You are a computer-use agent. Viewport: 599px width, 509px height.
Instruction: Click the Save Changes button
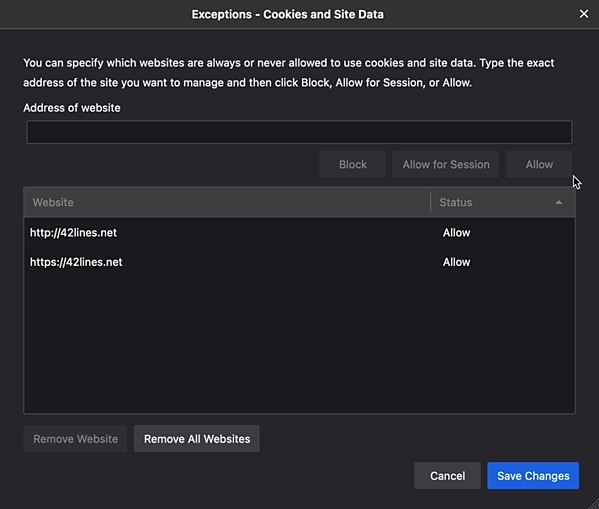pyautogui.click(x=533, y=476)
